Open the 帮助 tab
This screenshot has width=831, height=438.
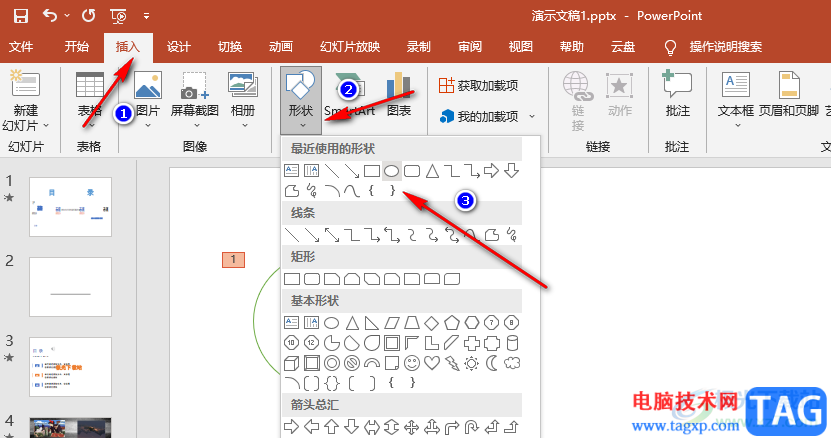coord(571,47)
